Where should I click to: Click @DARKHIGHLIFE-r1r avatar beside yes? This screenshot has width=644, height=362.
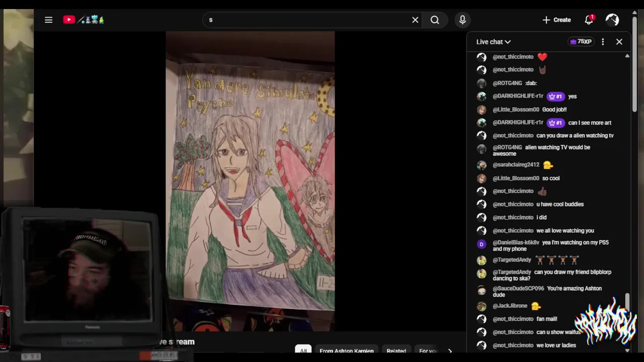tap(481, 97)
